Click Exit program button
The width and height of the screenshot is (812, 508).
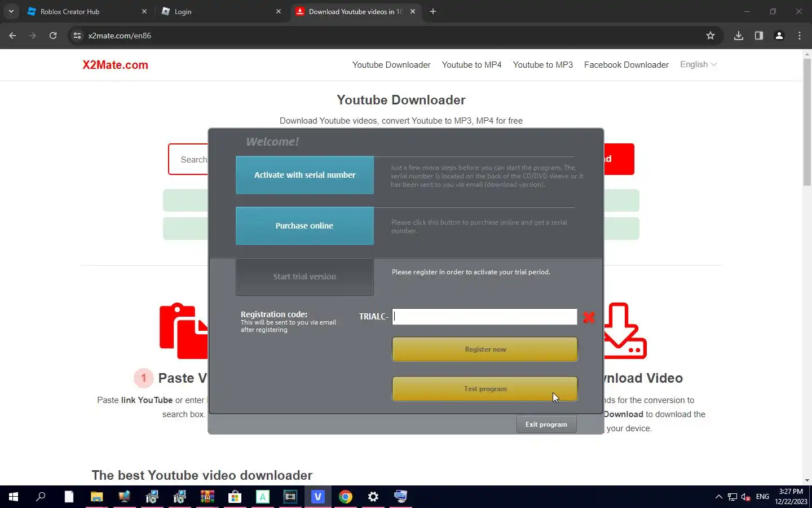(546, 424)
